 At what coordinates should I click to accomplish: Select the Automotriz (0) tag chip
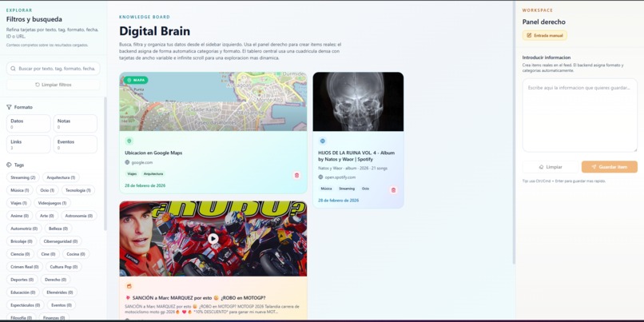pos(24,229)
